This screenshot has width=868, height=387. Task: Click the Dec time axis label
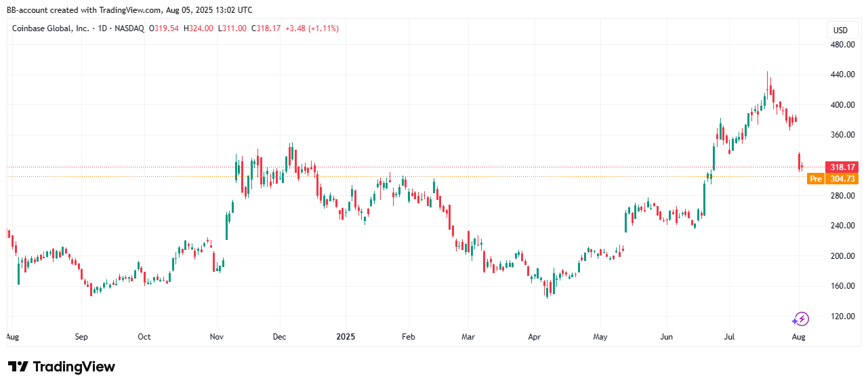click(x=279, y=336)
